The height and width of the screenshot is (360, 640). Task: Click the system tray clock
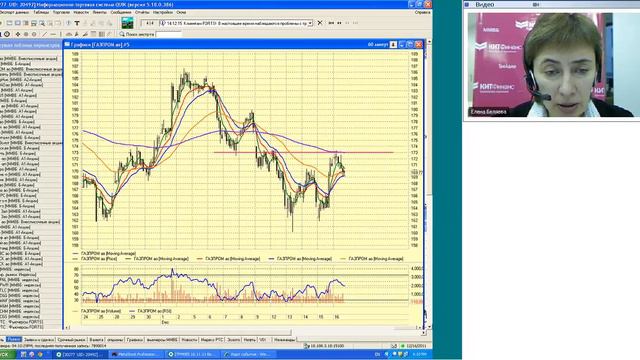coord(420,354)
